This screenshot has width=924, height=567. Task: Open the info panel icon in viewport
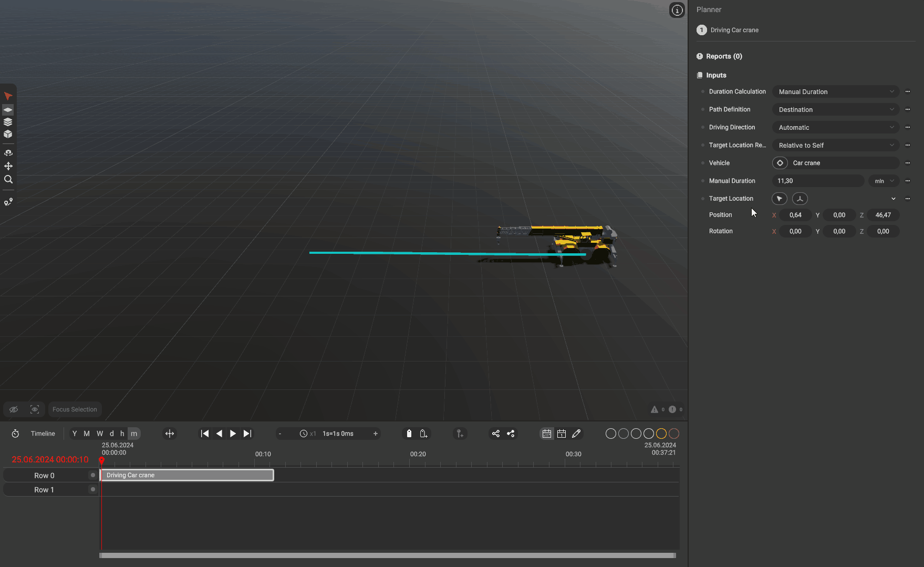(677, 10)
